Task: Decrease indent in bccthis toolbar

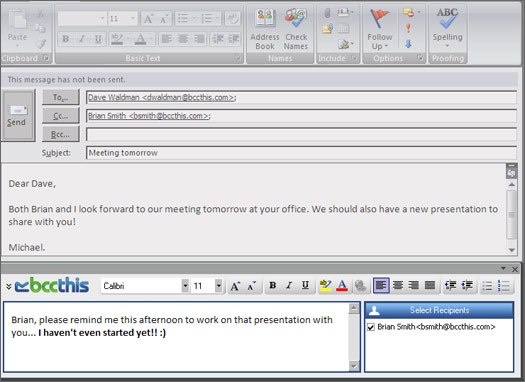Action: (451, 285)
